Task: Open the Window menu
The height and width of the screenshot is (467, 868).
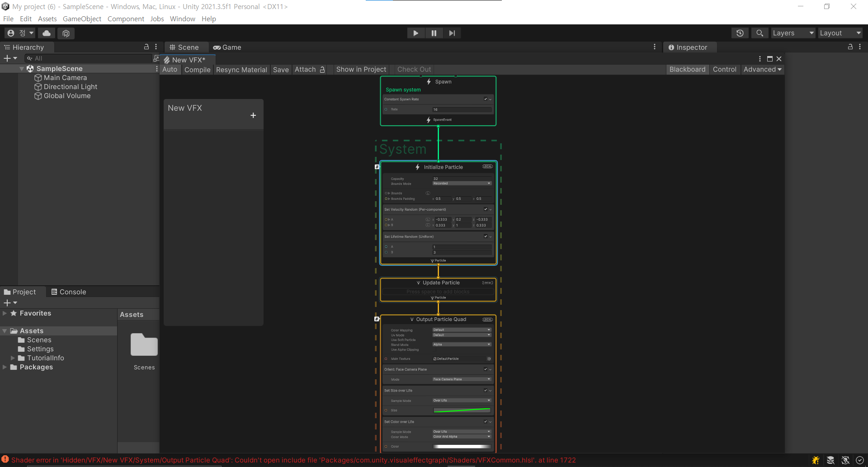Action: [x=182, y=19]
